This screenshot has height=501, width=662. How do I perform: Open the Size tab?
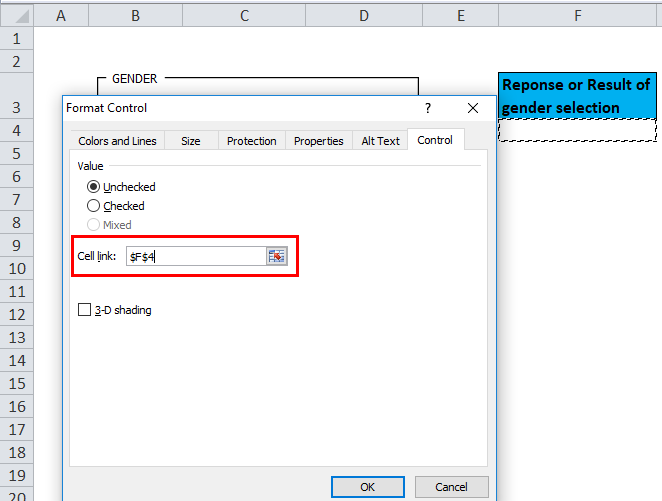coord(191,141)
